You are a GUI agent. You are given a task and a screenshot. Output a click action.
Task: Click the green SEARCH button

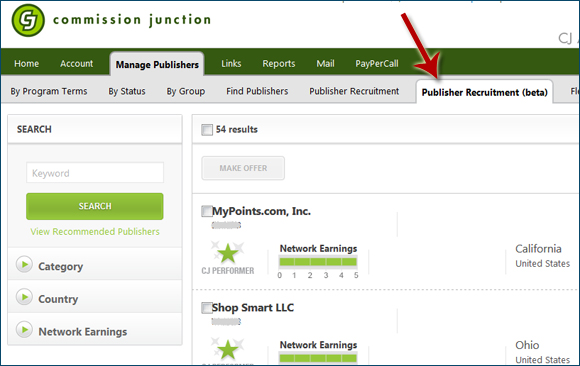click(x=95, y=206)
